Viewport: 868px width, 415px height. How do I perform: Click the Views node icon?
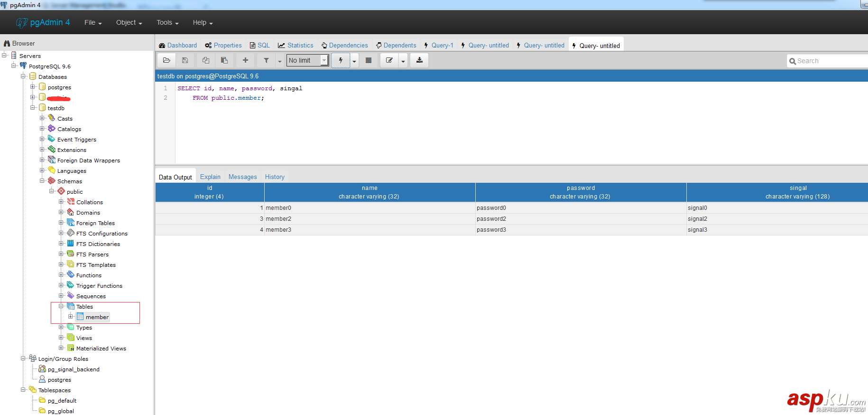click(71, 338)
